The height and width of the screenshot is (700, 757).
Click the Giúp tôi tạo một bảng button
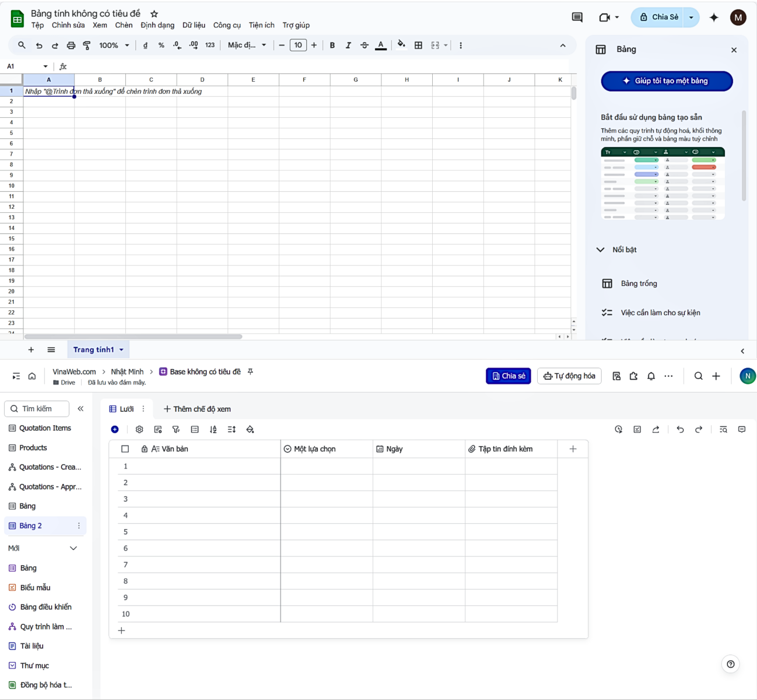point(666,81)
